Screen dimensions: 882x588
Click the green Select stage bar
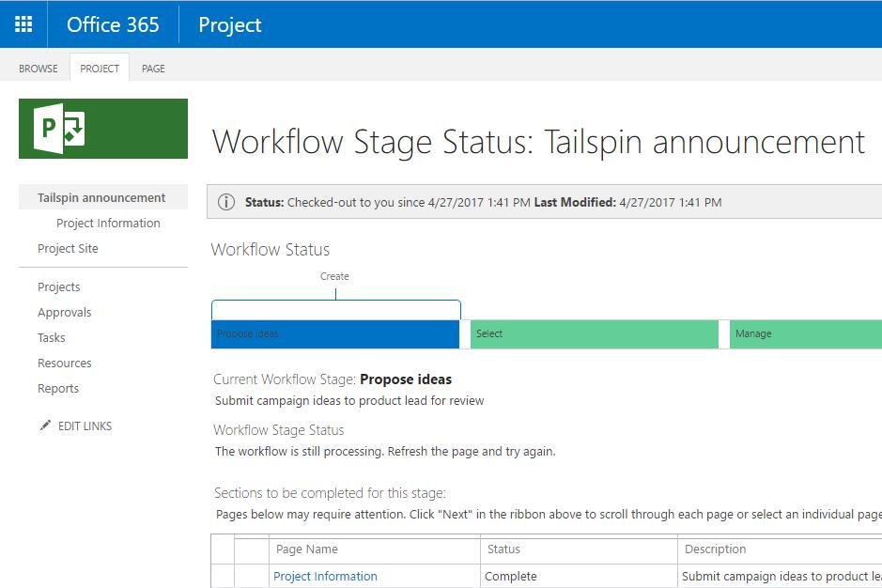(x=594, y=334)
